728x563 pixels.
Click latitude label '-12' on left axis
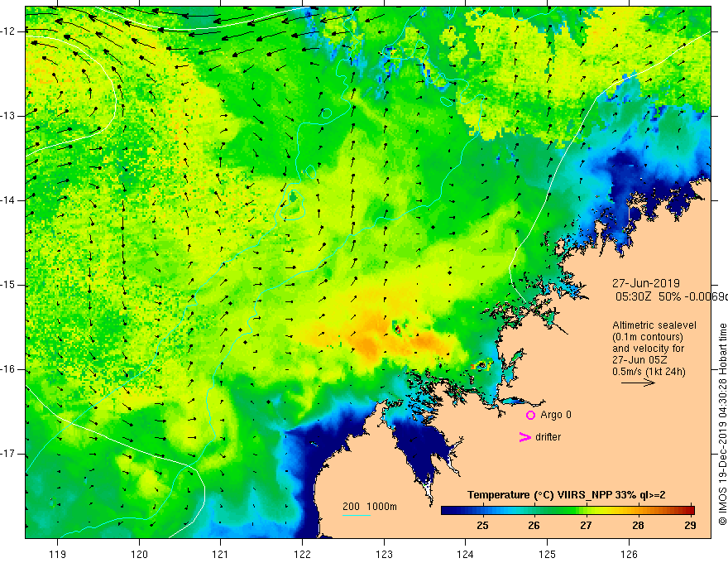point(8,31)
